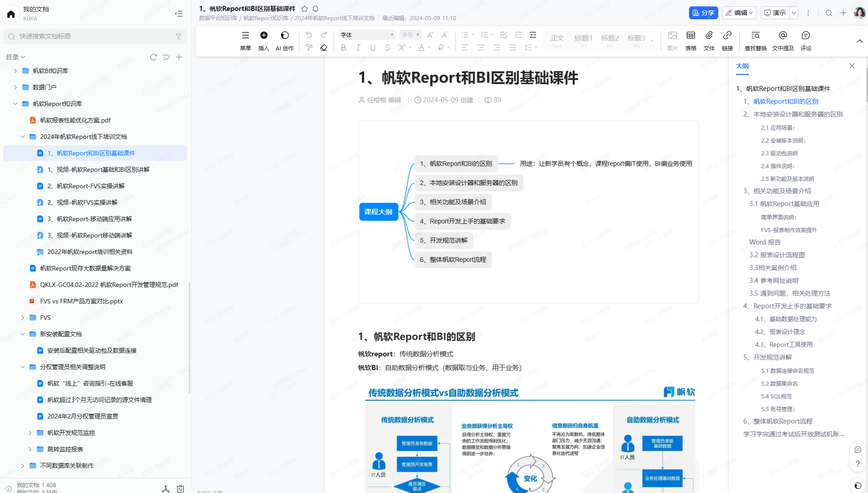
Task: Click the 快速搜索文档标题 search field
Action: click(x=95, y=36)
